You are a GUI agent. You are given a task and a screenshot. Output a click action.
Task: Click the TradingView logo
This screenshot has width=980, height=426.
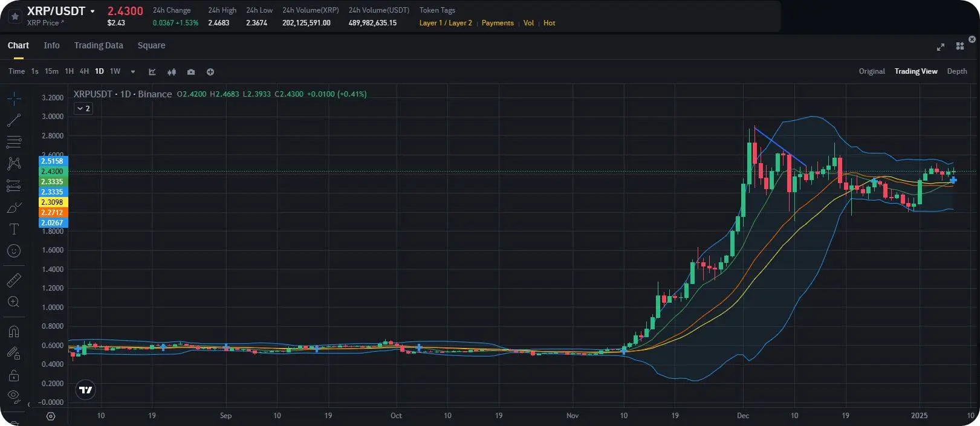86,390
